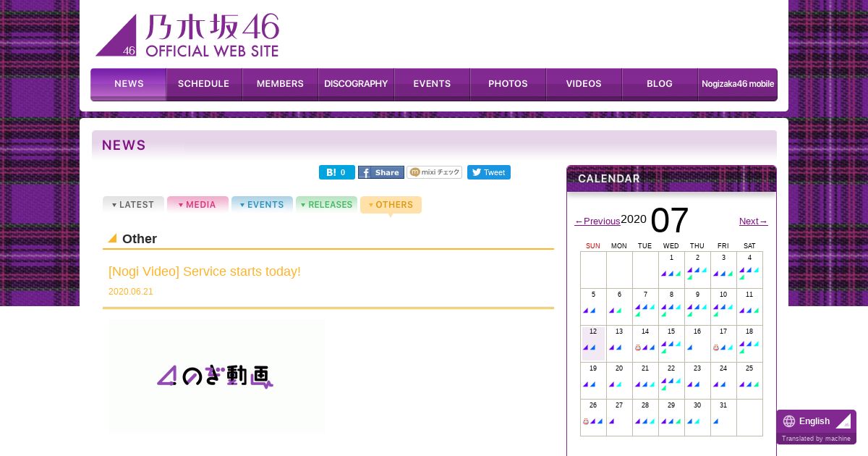The image size is (868, 456).
Task: Click the Nogi Video banner image
Action: point(216,376)
